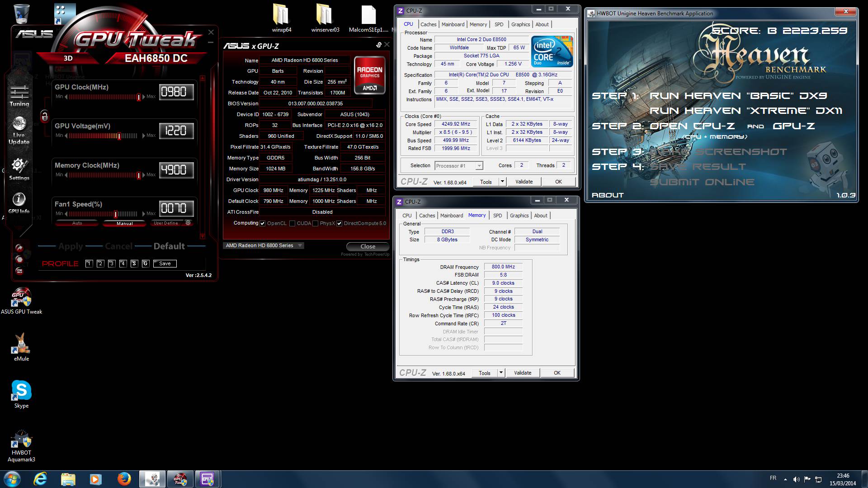Click ABOUT in the Heaven Benchmark window
Screen dimensions: 868x488
coord(608,195)
